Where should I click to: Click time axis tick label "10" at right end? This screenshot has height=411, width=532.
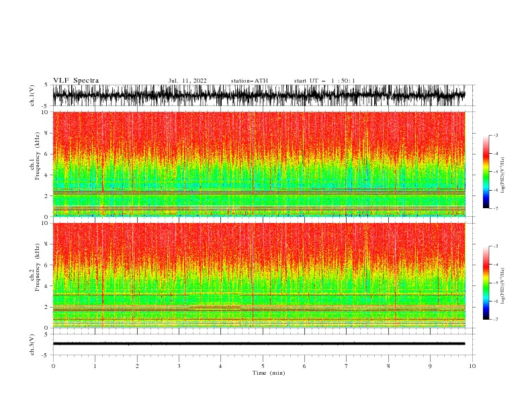[472, 366]
